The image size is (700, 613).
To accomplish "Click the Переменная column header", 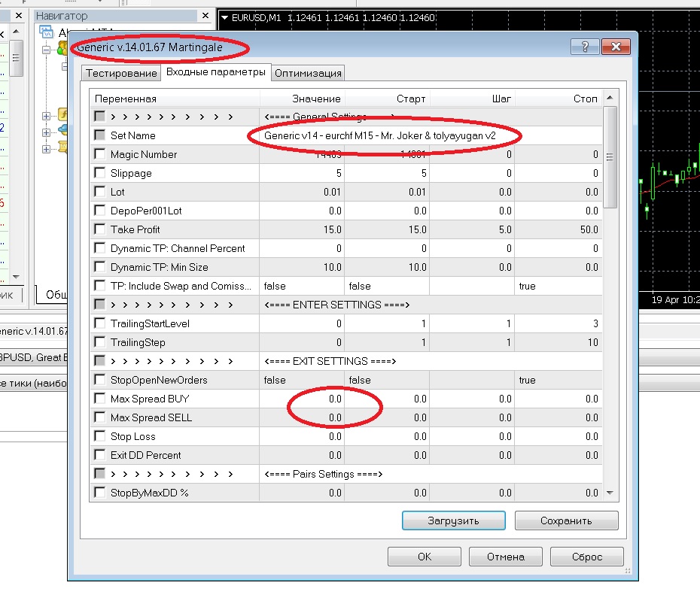I will 175,99.
